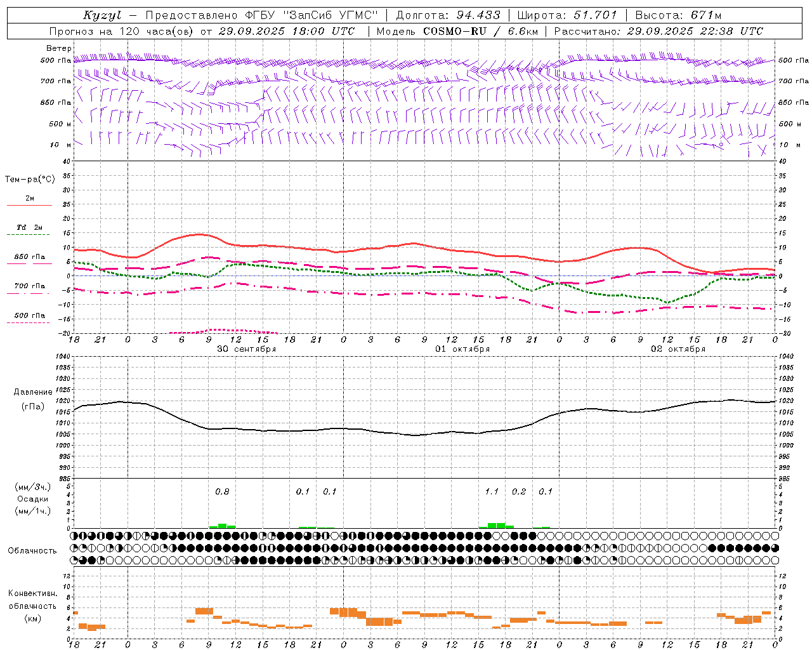The image size is (812, 650).
Task: Click the model label "Модель COSMO-RU / 6.6км"
Action: click(457, 31)
